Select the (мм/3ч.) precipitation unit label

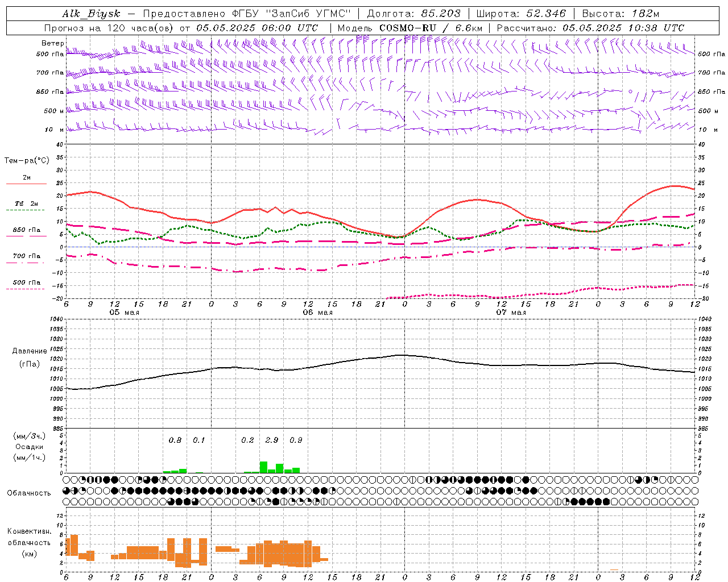[30, 436]
